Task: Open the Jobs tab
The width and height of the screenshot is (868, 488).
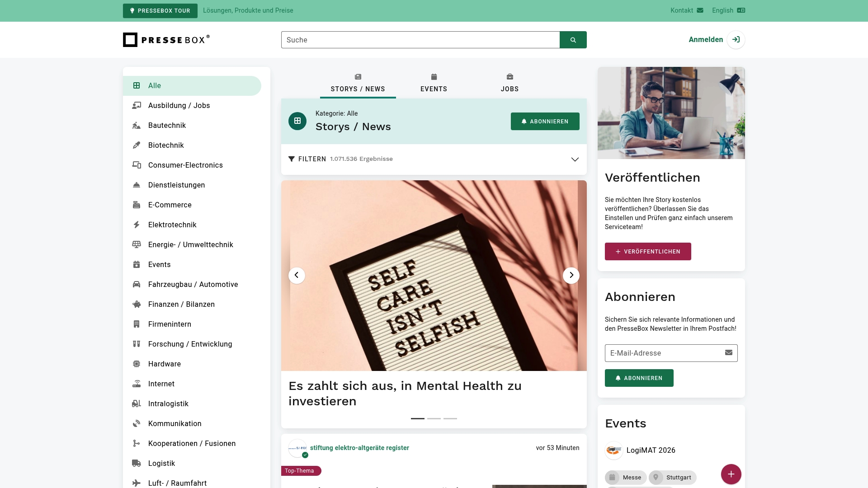Action: point(509,83)
